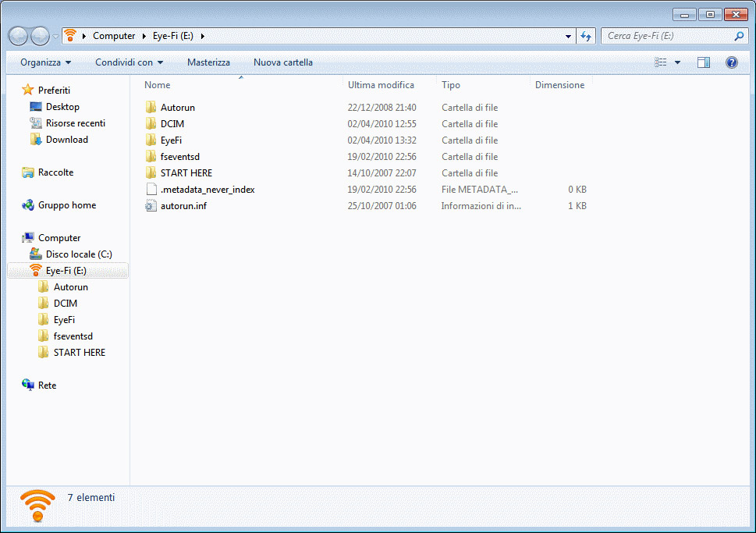Click the Raccolte libraries icon
This screenshot has width=756, height=533.
point(28,172)
